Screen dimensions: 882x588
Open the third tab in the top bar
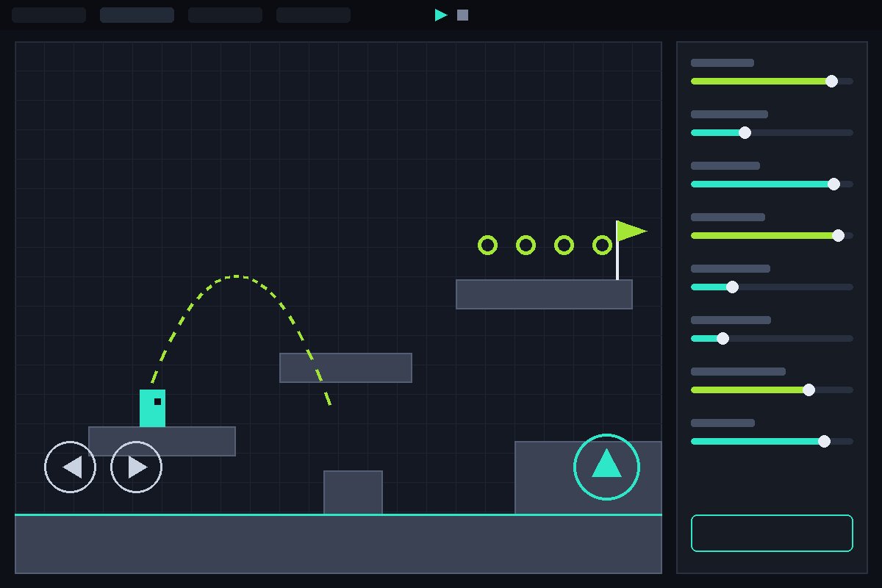pyautogui.click(x=225, y=15)
